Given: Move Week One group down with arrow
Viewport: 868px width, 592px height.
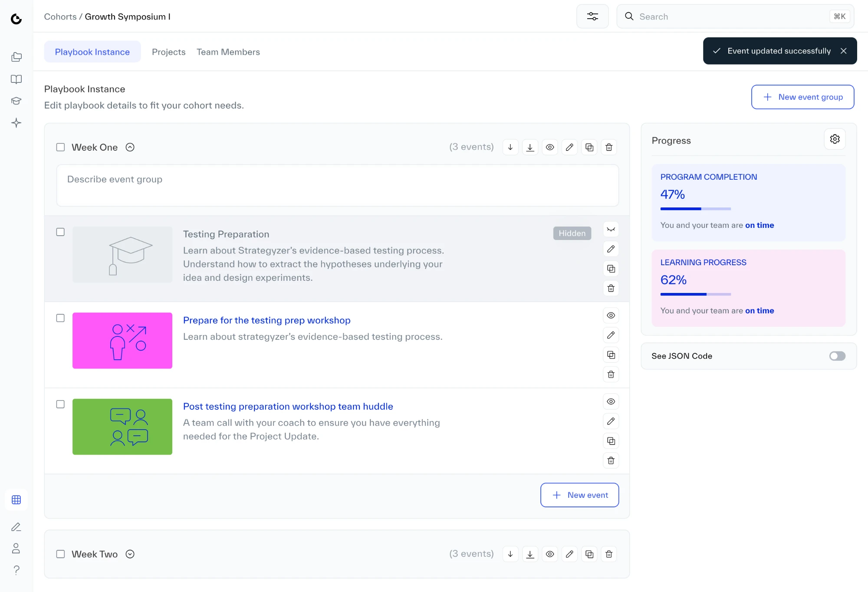Looking at the screenshot, I should [x=510, y=147].
